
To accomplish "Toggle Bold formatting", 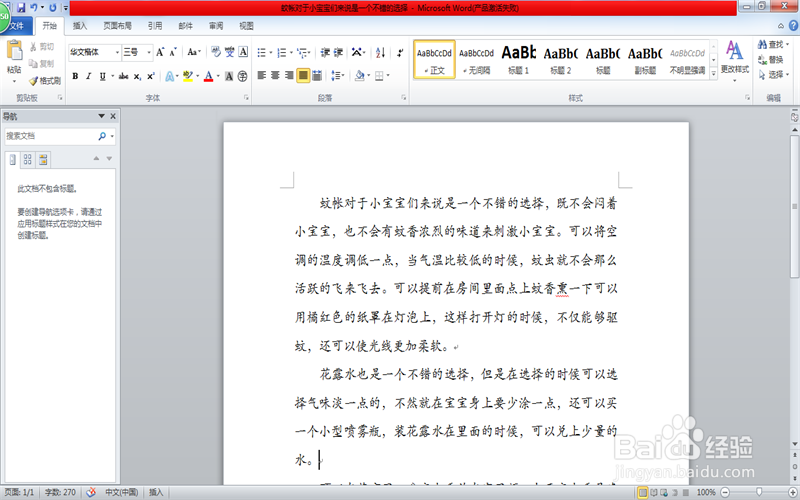I will pyautogui.click(x=75, y=76).
